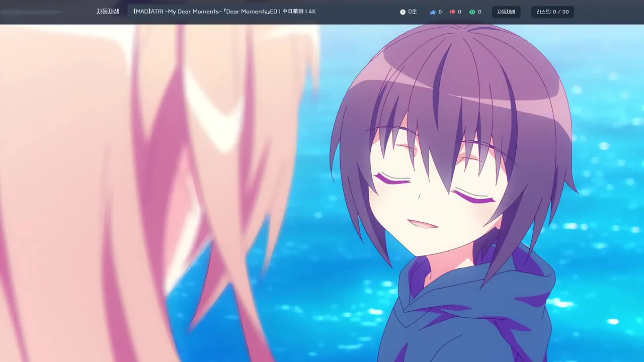Click the clock timer icon
Screen dimensions: 644x362
coord(403,12)
